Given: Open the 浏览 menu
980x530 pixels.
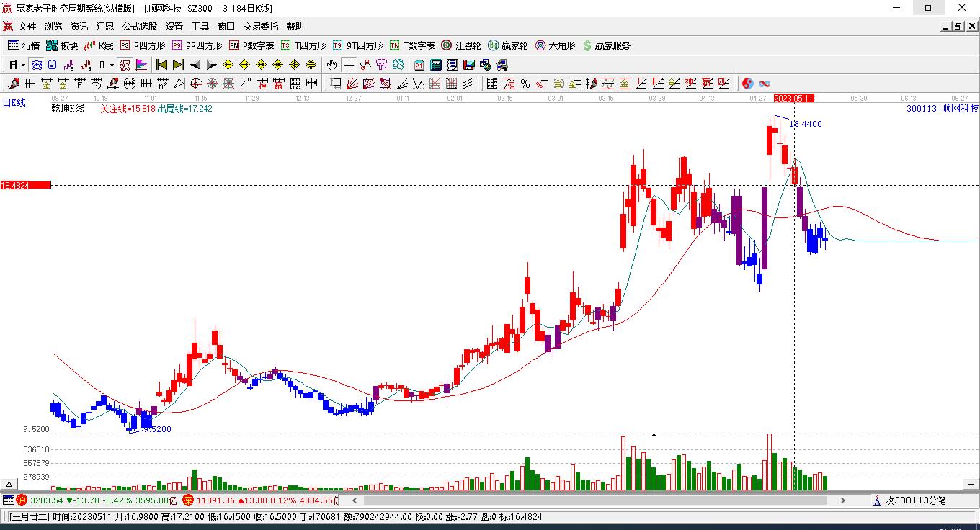Looking at the screenshot, I should [53, 27].
